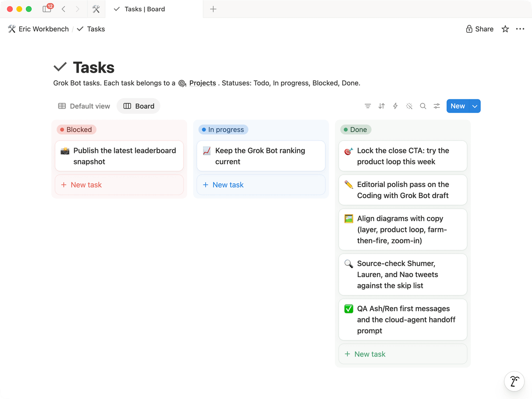Expand the New button dropdown arrow
This screenshot has height=399, width=532.
point(475,106)
